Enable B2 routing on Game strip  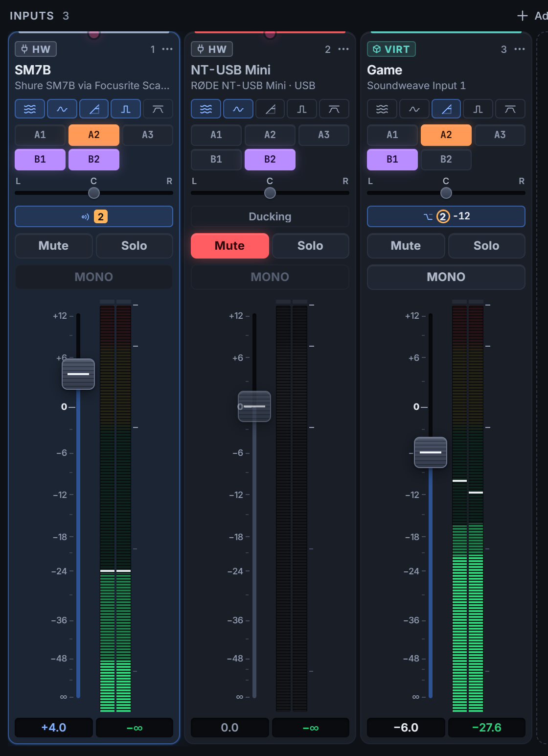coord(446,160)
